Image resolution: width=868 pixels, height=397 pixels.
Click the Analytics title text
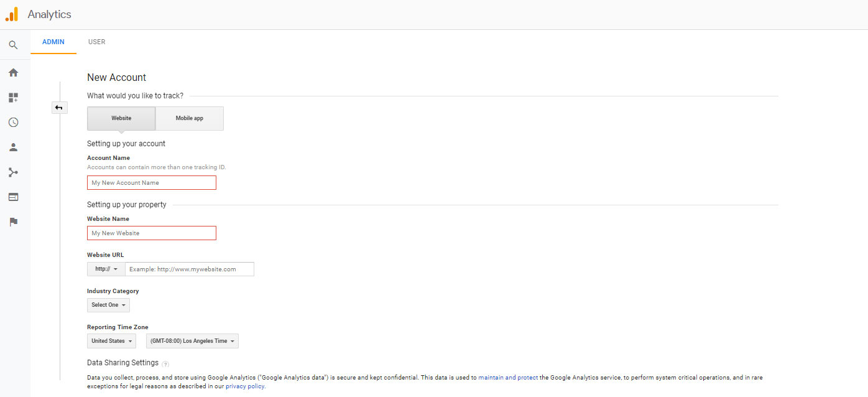pos(49,14)
